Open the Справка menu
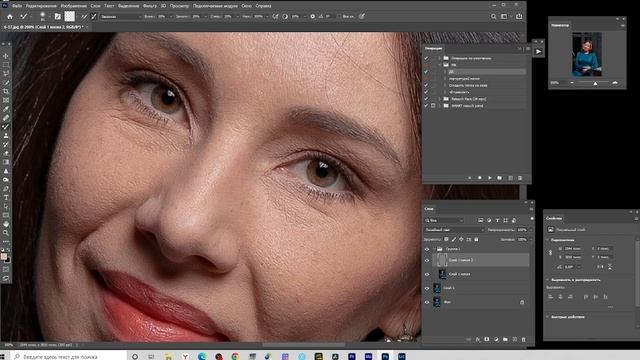This screenshot has width=640, height=360. tap(263, 6)
